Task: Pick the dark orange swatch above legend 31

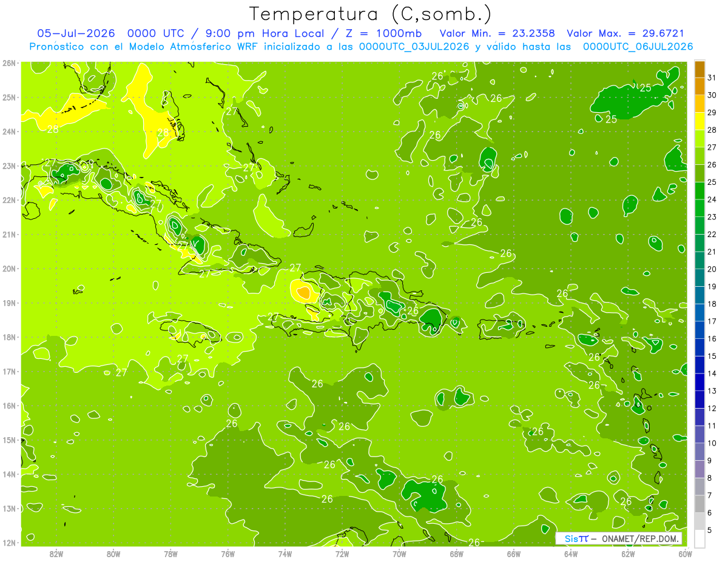Action: [699, 69]
